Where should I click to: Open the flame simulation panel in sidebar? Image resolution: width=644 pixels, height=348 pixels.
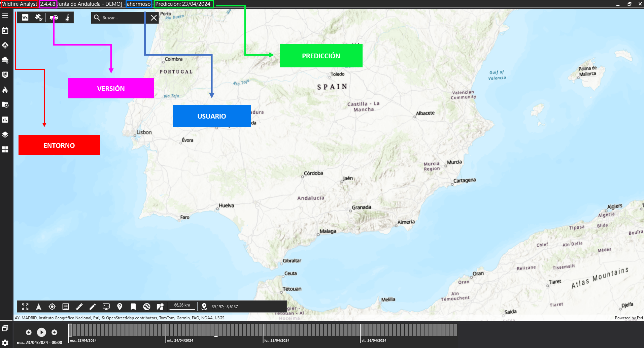5,90
